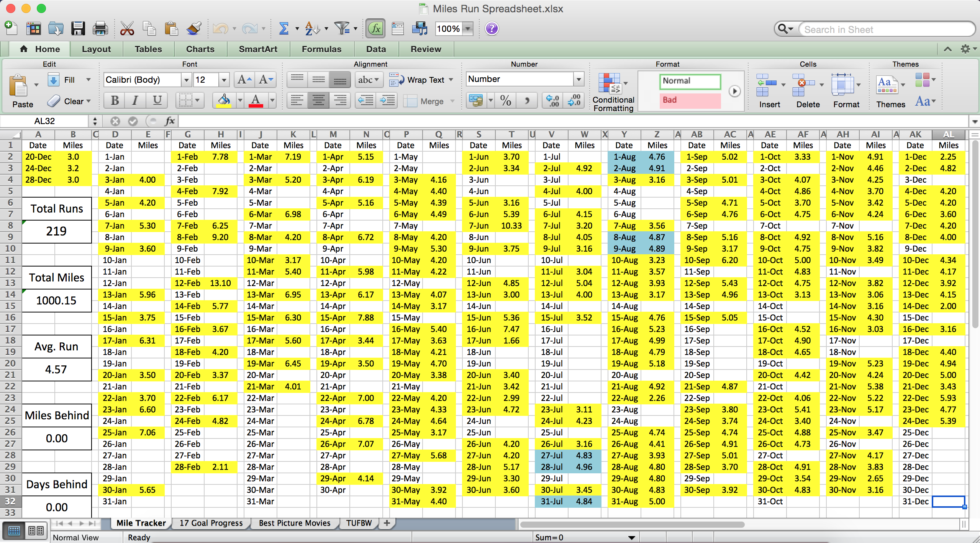Screen dimensions: 980x543
Task: Open the Insert Function (fx) icon
Action: (x=375, y=28)
